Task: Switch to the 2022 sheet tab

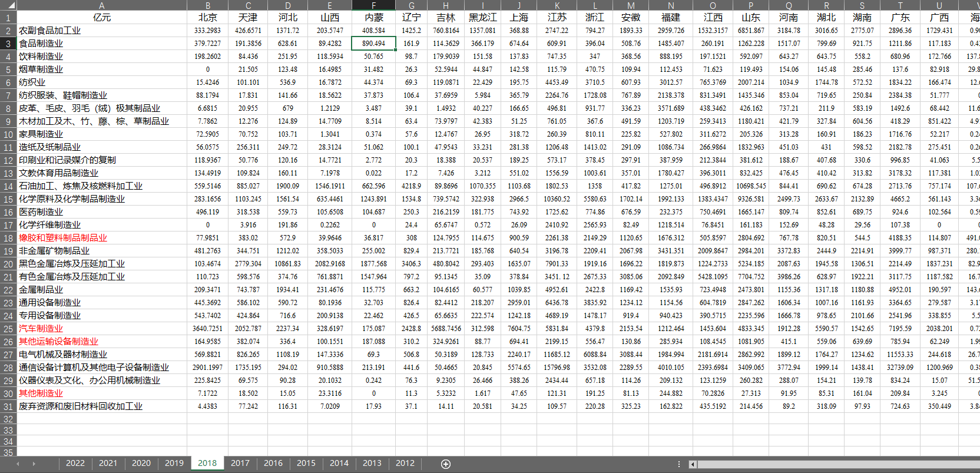Action: click(x=75, y=464)
